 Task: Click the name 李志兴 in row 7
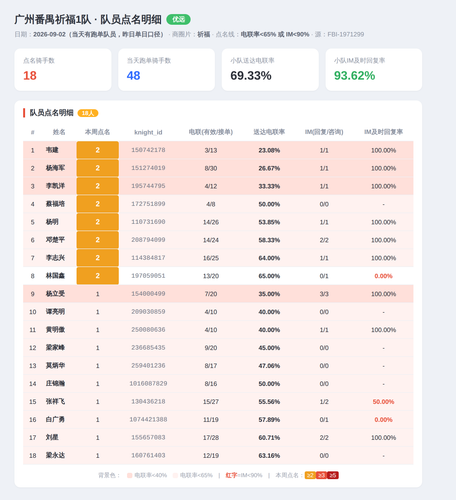[x=55, y=258]
